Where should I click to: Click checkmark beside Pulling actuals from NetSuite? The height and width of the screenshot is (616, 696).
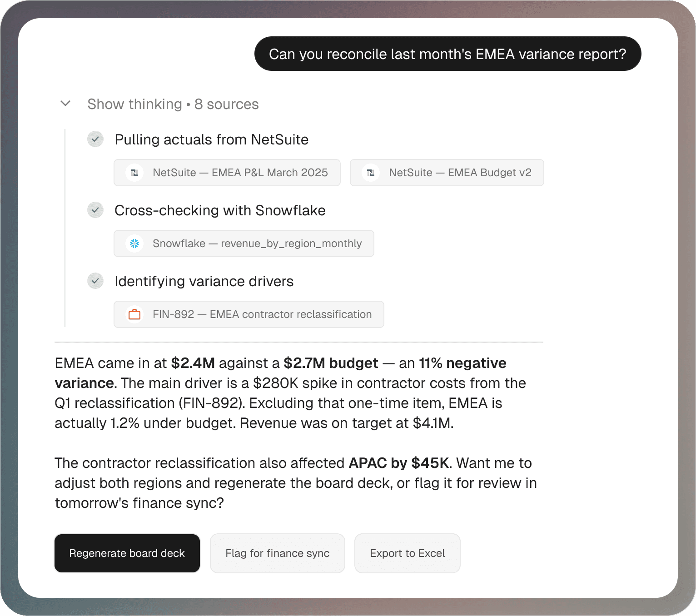coord(95,139)
